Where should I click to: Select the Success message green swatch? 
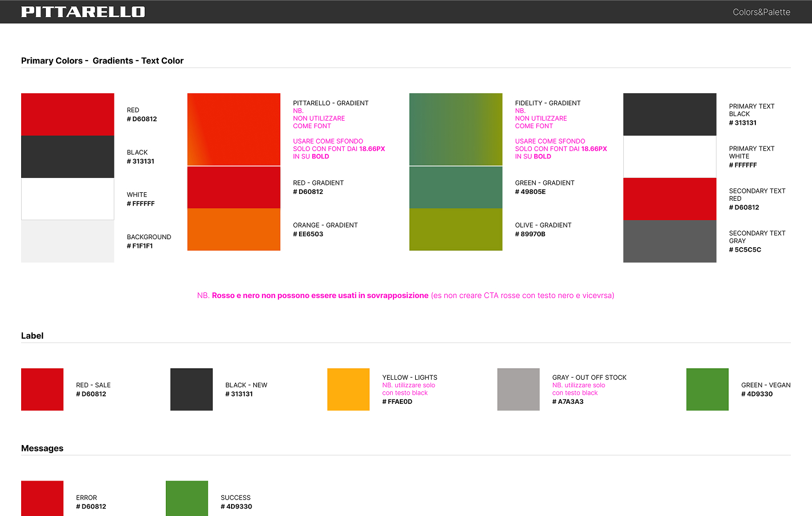coord(187,498)
